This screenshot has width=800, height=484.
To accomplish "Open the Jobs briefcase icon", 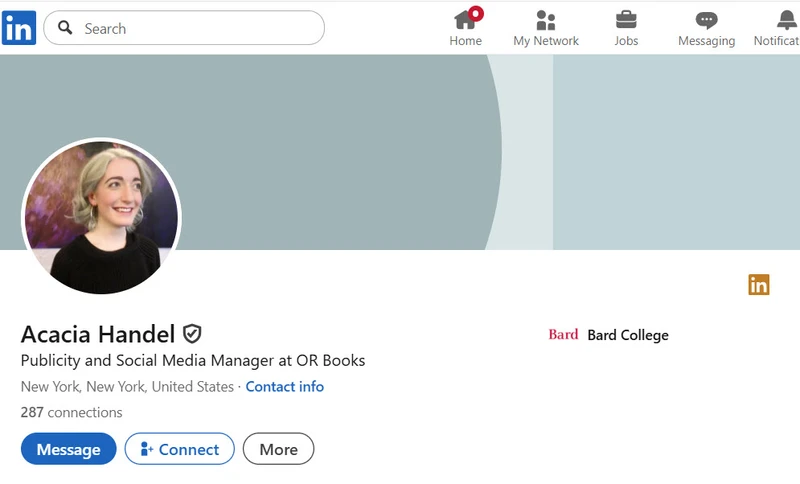I will coord(626,20).
